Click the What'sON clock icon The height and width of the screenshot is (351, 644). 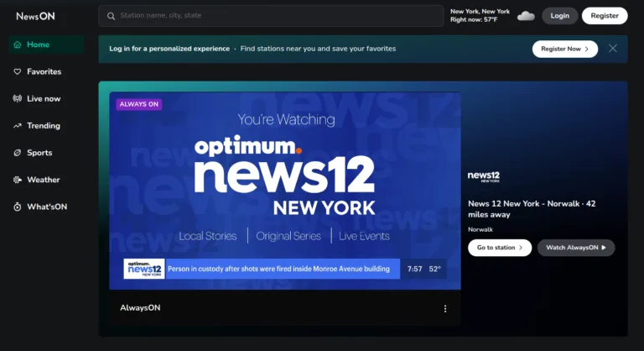[18, 207]
